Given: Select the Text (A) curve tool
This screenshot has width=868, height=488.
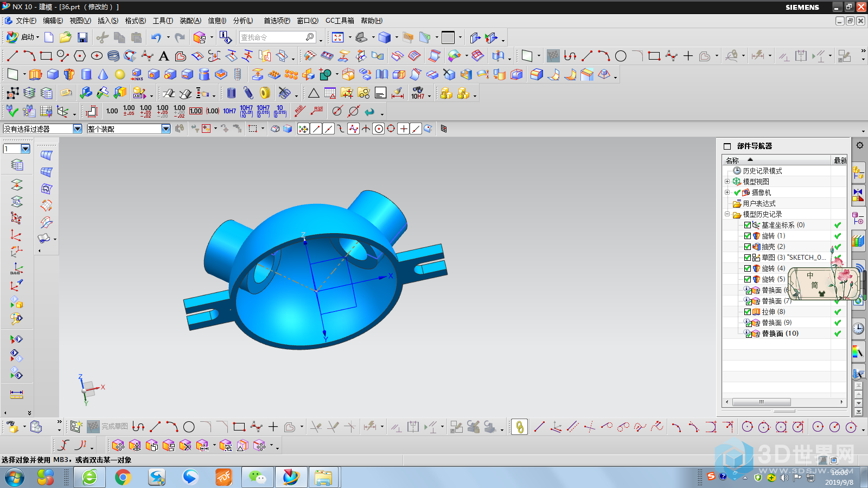Looking at the screenshot, I should pos(164,56).
